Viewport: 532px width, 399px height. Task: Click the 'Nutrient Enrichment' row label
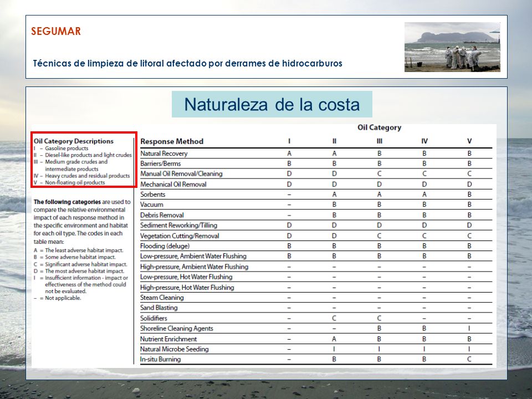tap(168, 339)
